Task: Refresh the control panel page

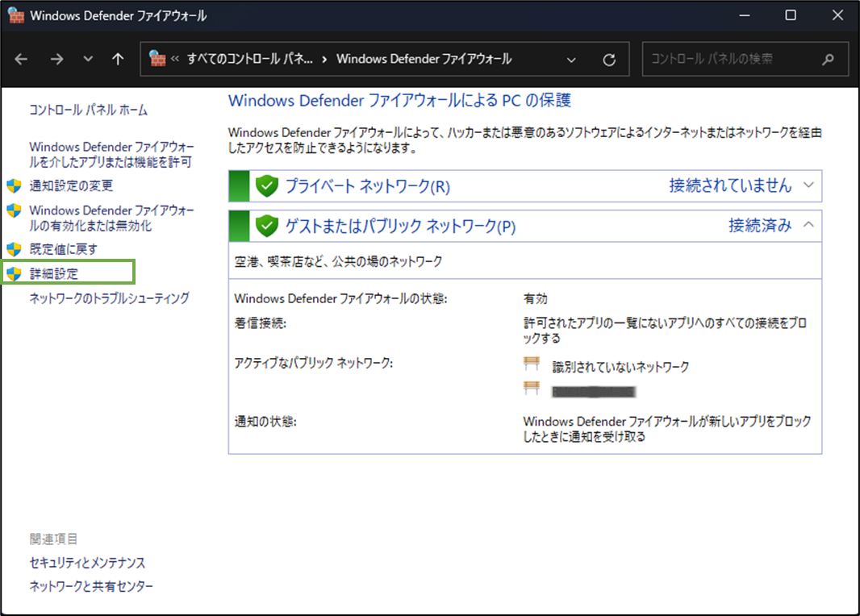Action: coord(609,60)
